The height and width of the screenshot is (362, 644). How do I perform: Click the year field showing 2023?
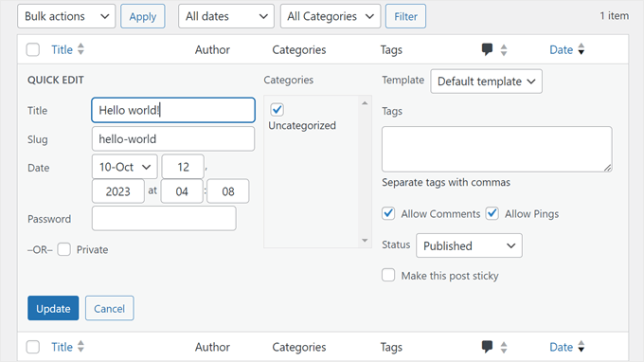[x=118, y=191]
